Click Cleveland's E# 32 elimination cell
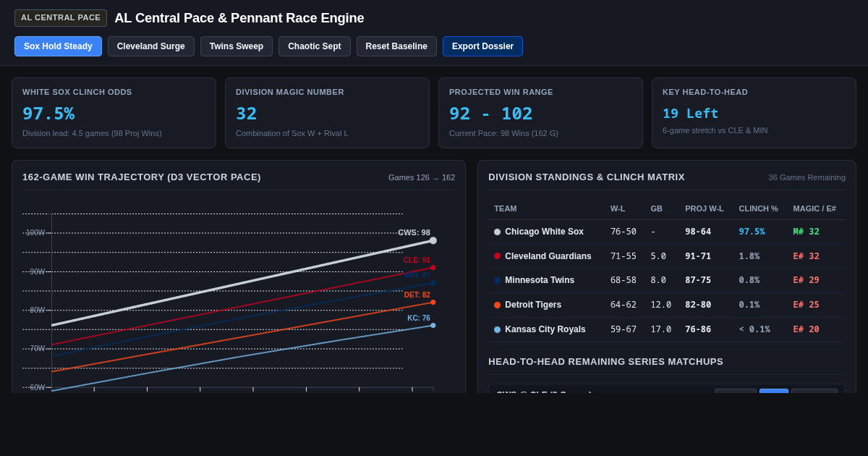The width and height of the screenshot is (868, 456). pos(806,256)
